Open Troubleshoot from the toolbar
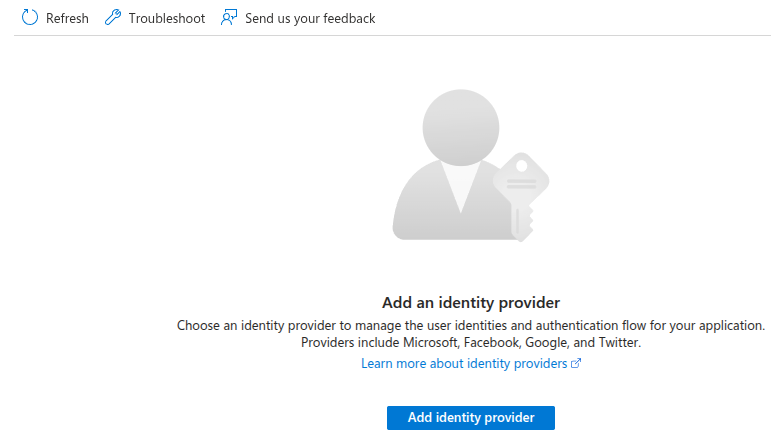The height and width of the screenshot is (435, 771). tap(167, 18)
